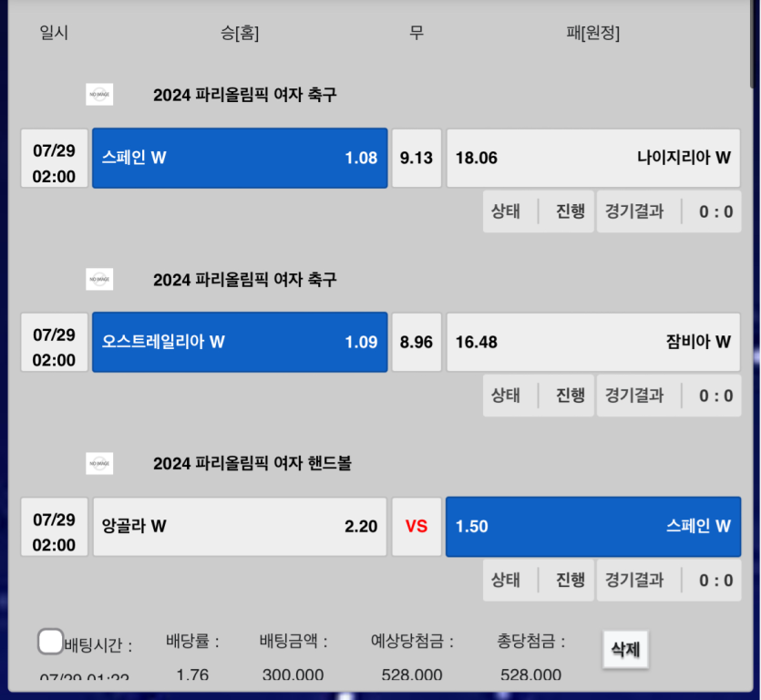The width and height of the screenshot is (761, 700).
Task: Click 진행 status for Spain vs Nigeria
Action: [571, 211]
